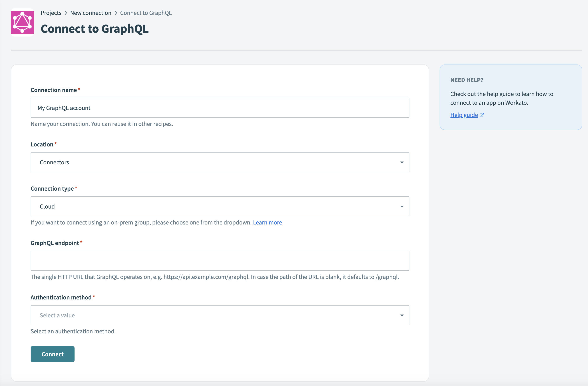Click the Select a value placeholder text
Image resolution: width=588 pixels, height=386 pixels.
pyautogui.click(x=57, y=315)
